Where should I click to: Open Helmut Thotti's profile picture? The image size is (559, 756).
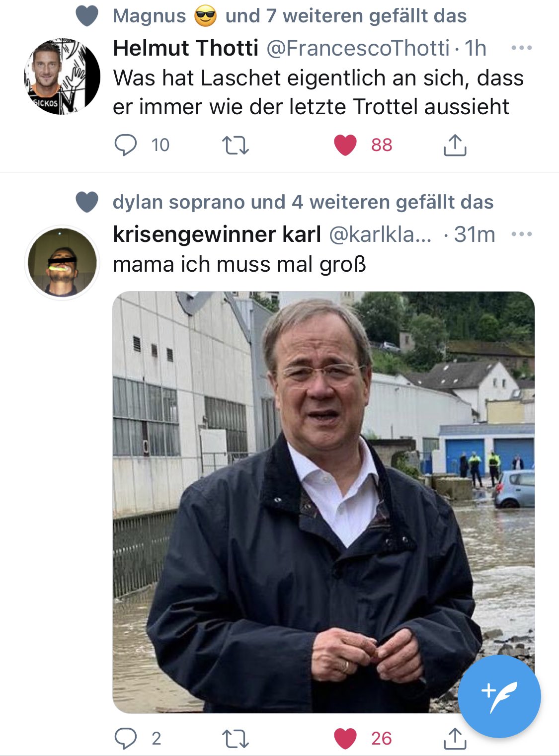pyautogui.click(x=62, y=77)
